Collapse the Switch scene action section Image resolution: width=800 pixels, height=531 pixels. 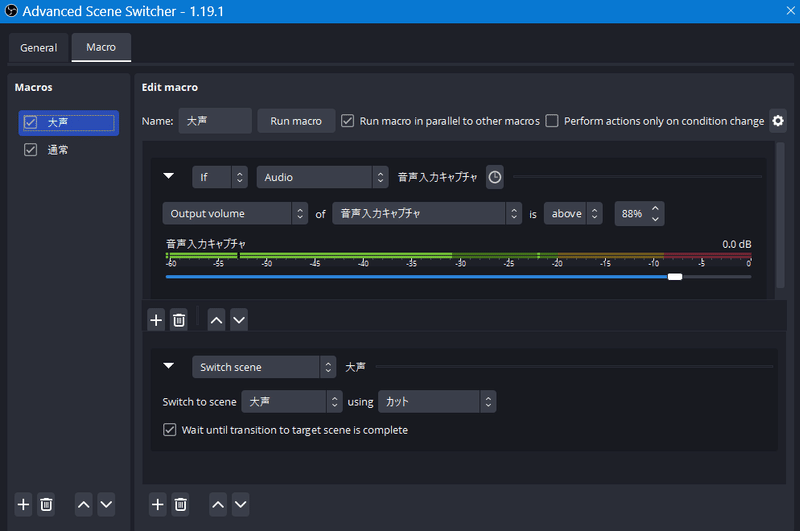click(168, 366)
